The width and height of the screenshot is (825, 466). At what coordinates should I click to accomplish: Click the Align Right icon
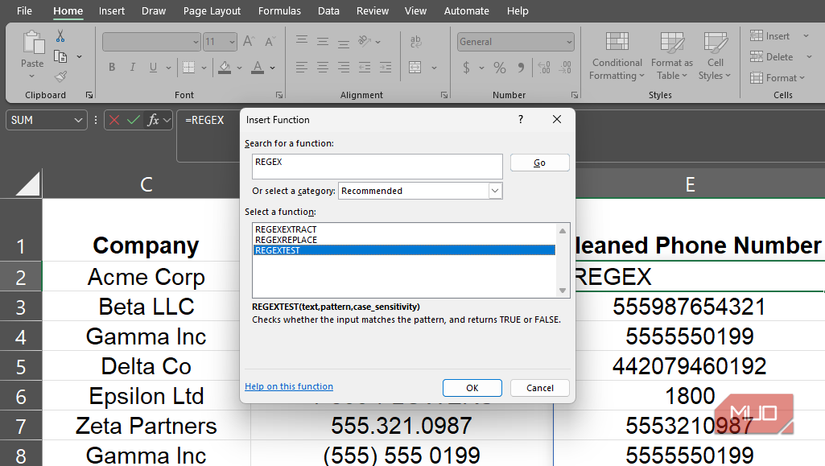point(344,67)
